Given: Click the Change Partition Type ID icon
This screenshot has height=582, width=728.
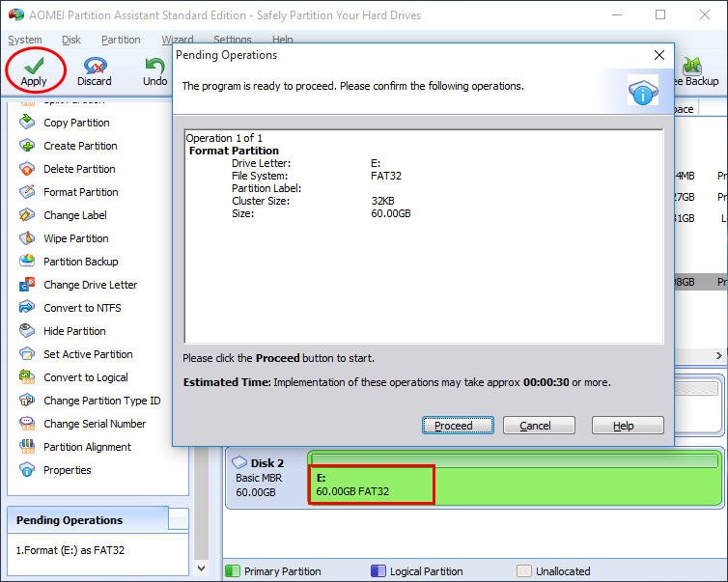Looking at the screenshot, I should (27, 401).
